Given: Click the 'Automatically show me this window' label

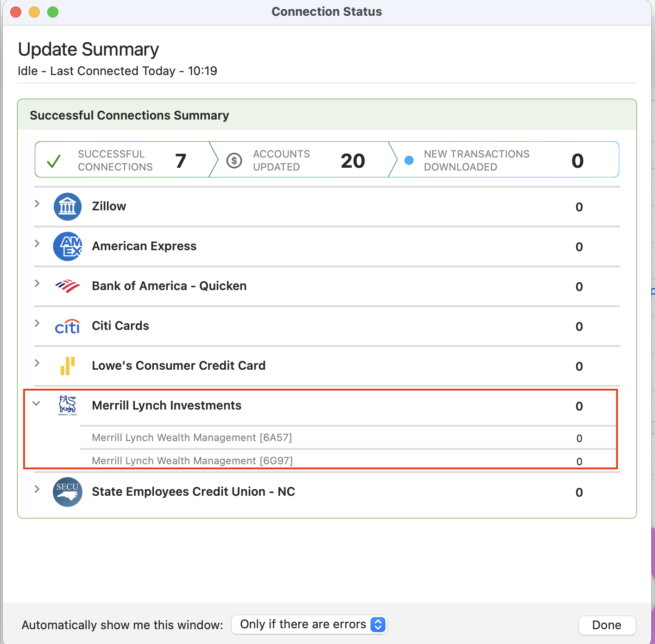Looking at the screenshot, I should point(122,625).
